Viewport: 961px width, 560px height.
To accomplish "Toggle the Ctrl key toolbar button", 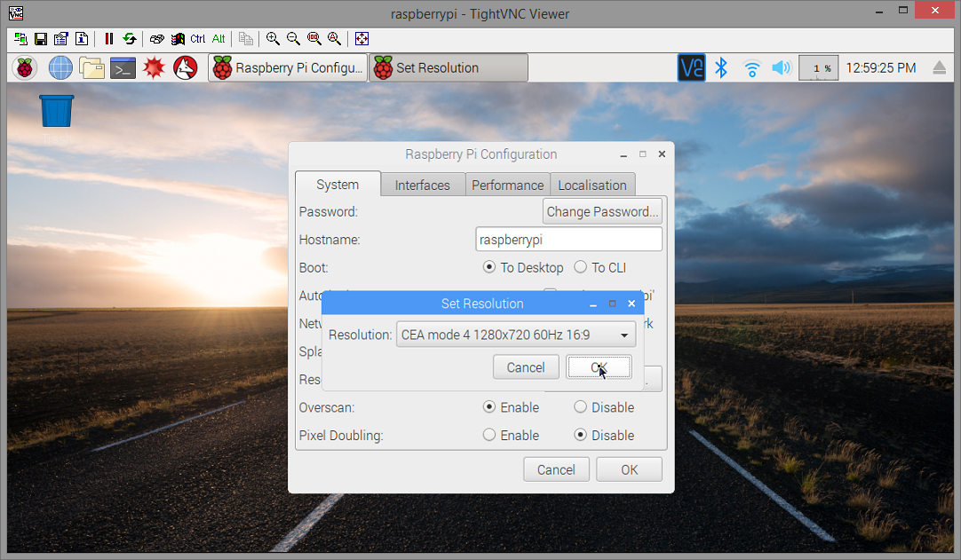I will pos(197,38).
